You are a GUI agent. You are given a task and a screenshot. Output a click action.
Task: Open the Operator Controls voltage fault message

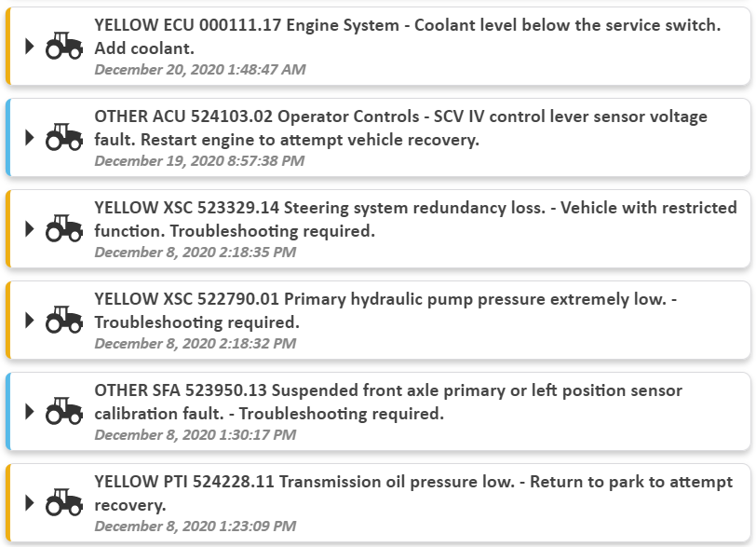point(400,128)
